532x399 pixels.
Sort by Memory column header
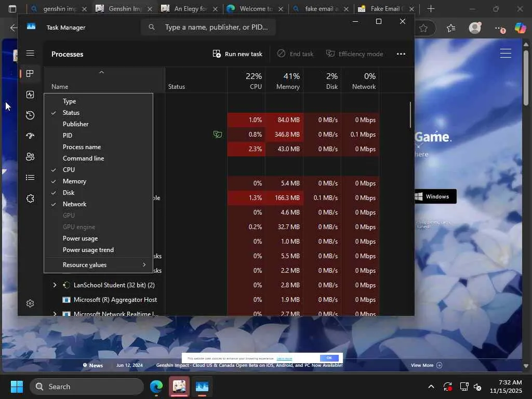pyautogui.click(x=284, y=81)
